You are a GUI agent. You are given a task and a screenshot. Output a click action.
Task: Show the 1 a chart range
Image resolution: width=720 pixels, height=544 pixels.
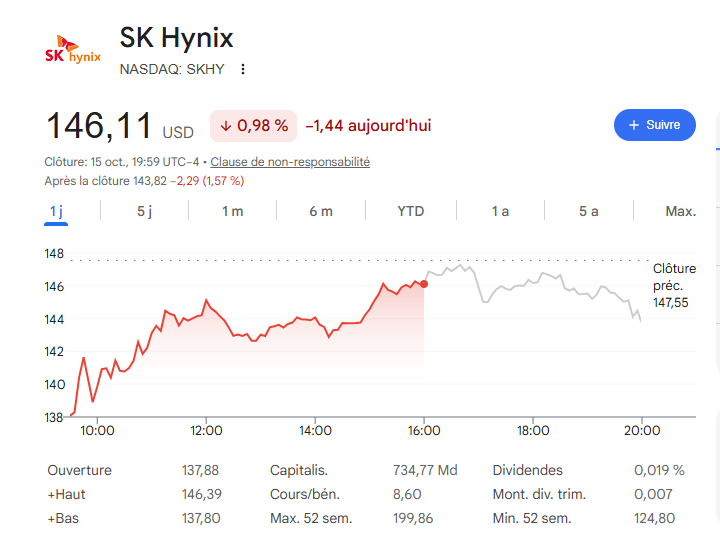pos(500,212)
